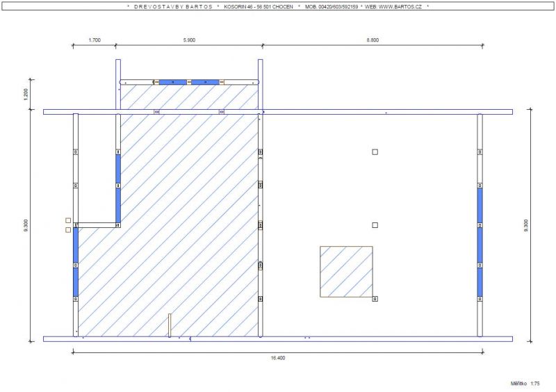
Task: Click the left-side 9.300 dimension label
Action: point(26,225)
